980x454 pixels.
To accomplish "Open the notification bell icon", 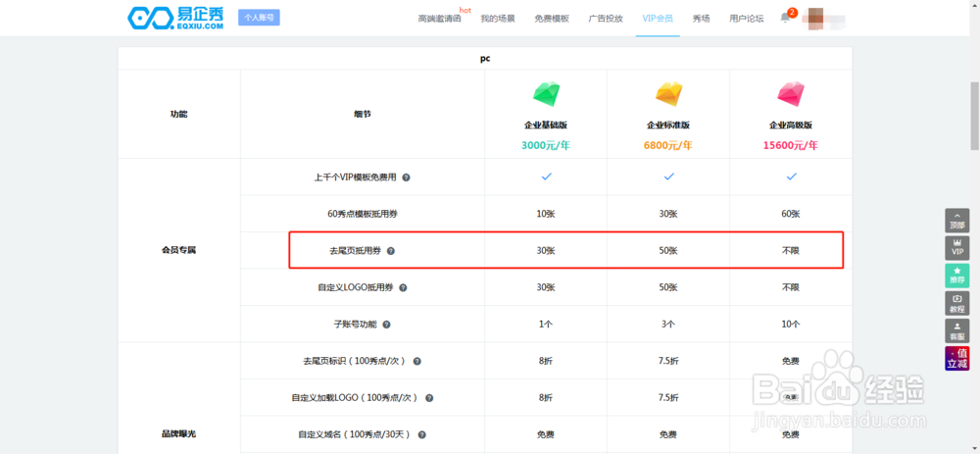I will tap(785, 18).
